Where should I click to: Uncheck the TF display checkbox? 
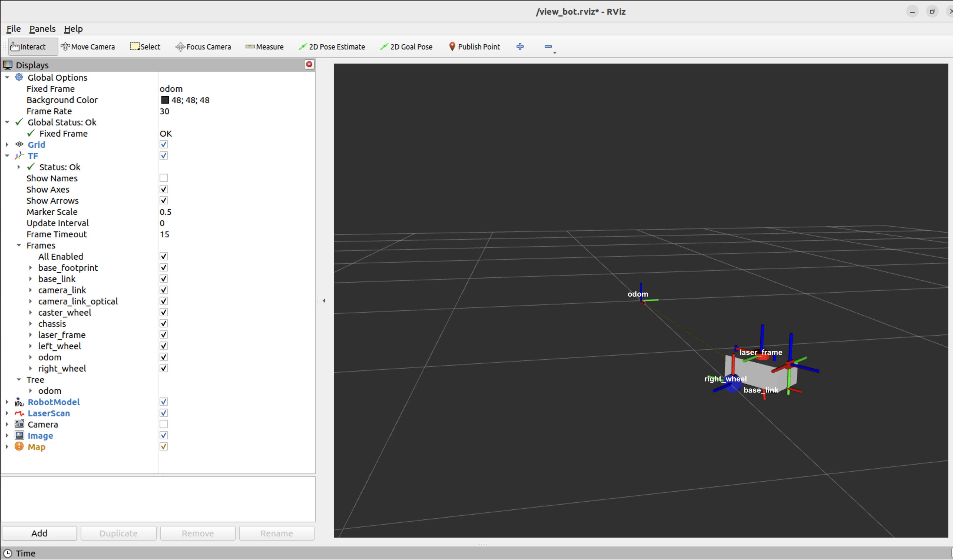pyautogui.click(x=164, y=156)
